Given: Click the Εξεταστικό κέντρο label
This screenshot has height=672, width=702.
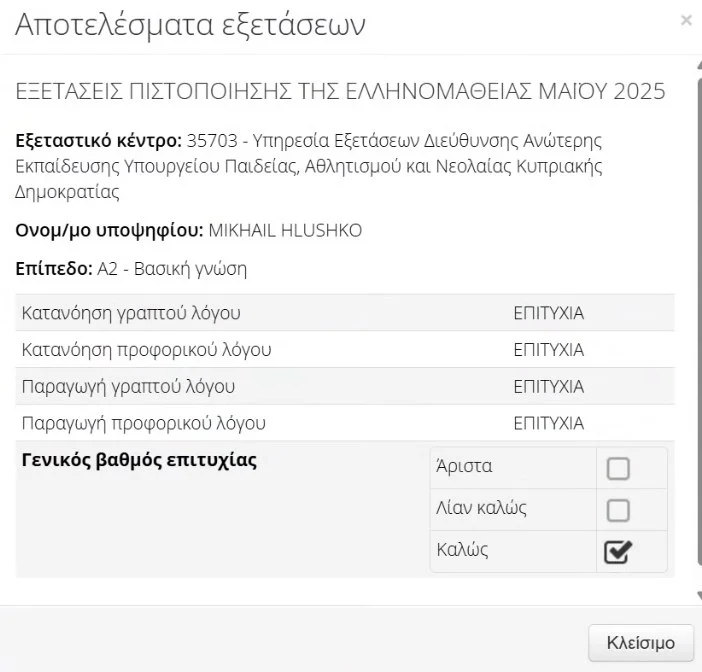Looking at the screenshot, I should (99, 139).
